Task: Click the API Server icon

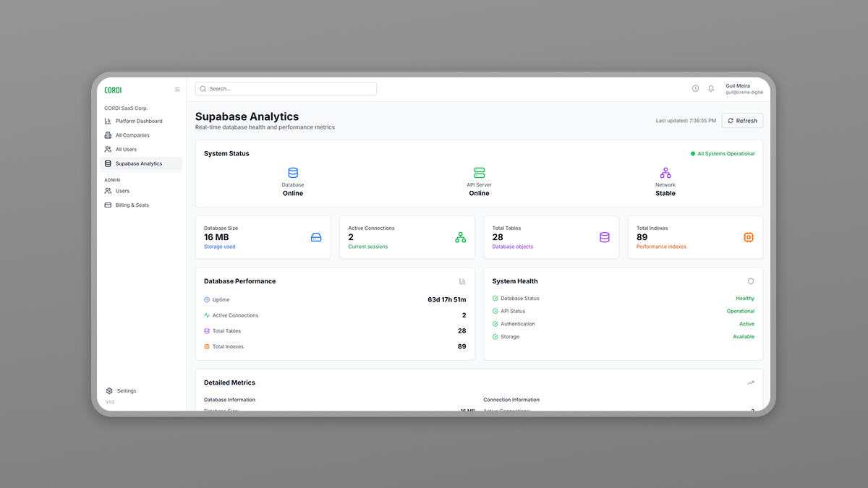Action: tap(479, 173)
